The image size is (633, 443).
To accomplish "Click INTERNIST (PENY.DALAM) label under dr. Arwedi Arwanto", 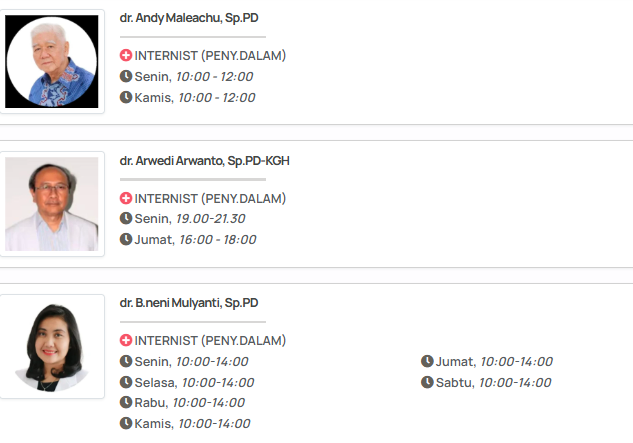I will pyautogui.click(x=210, y=198).
